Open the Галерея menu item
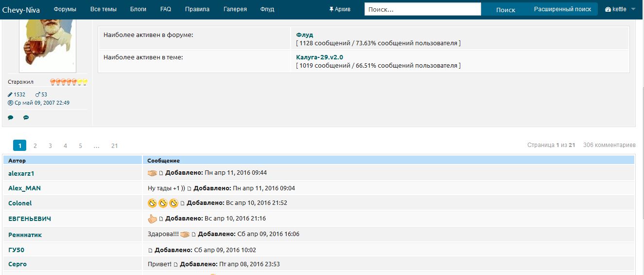The height and width of the screenshot is (275, 644). [235, 9]
